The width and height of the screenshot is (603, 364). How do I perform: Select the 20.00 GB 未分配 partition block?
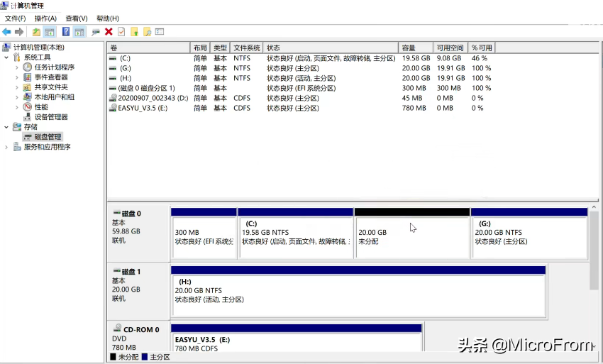(411, 237)
